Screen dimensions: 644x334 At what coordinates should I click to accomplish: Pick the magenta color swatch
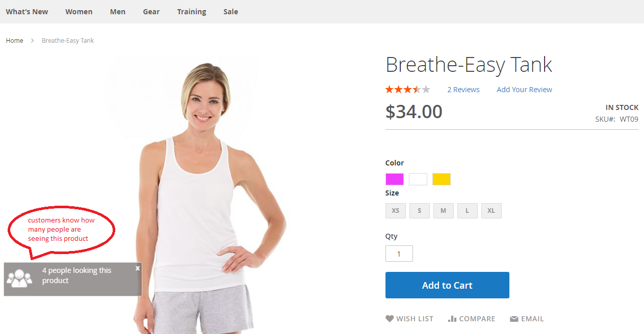coord(395,179)
